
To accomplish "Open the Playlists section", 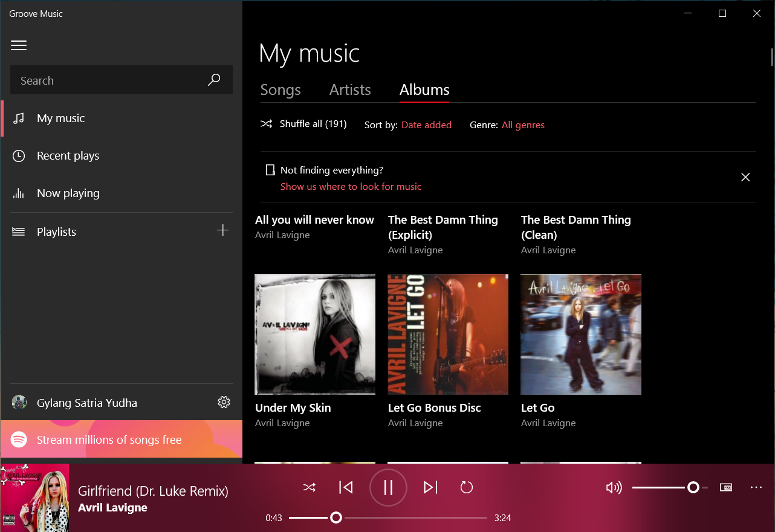I will click(56, 232).
